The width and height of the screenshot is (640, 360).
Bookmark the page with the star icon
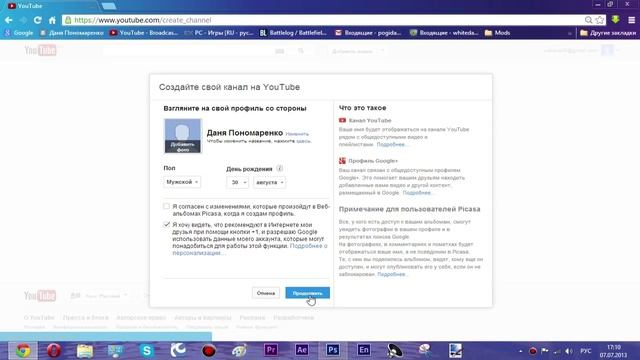pyautogui.click(x=600, y=20)
